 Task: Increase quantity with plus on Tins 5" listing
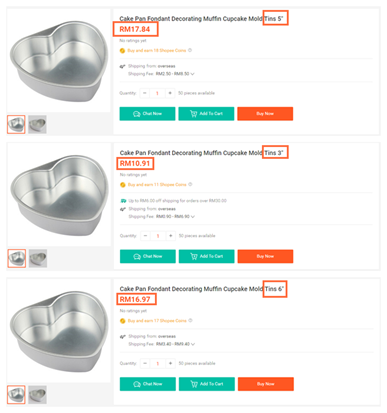click(170, 93)
